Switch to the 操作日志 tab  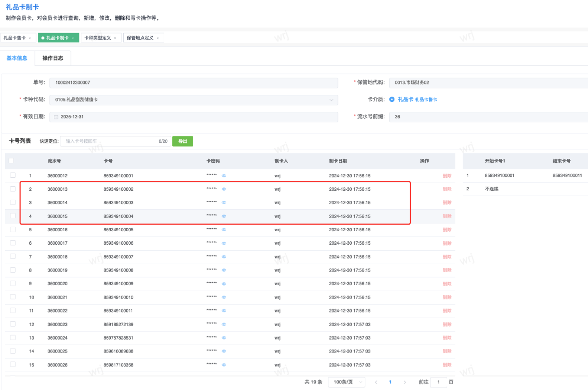[53, 58]
